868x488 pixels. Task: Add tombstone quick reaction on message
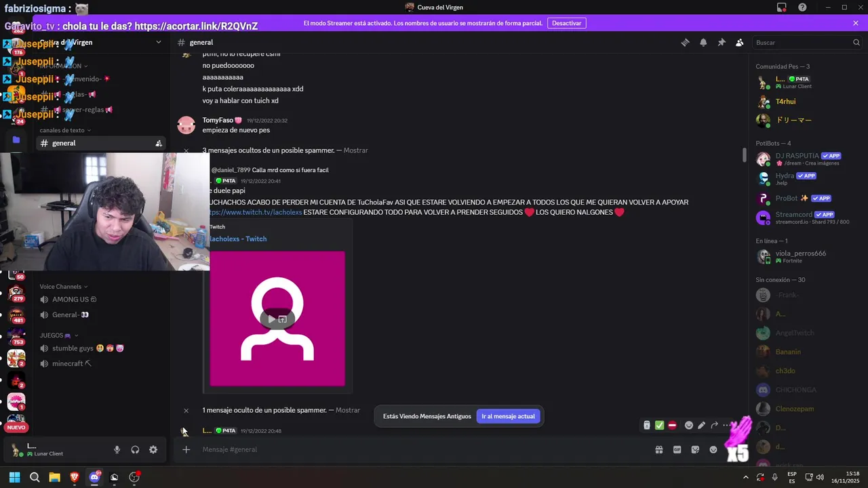[646, 426]
